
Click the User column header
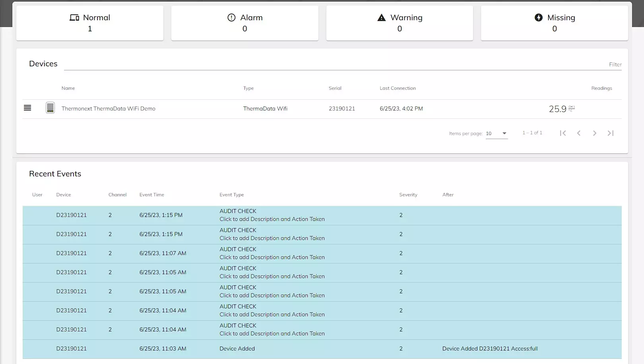click(37, 195)
